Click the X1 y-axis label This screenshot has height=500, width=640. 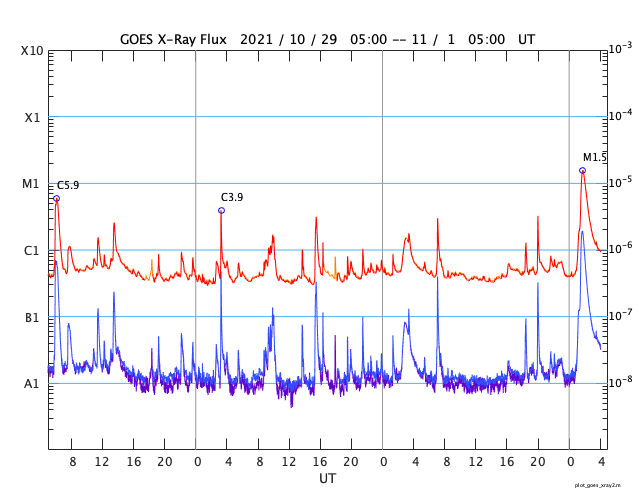(x=33, y=118)
